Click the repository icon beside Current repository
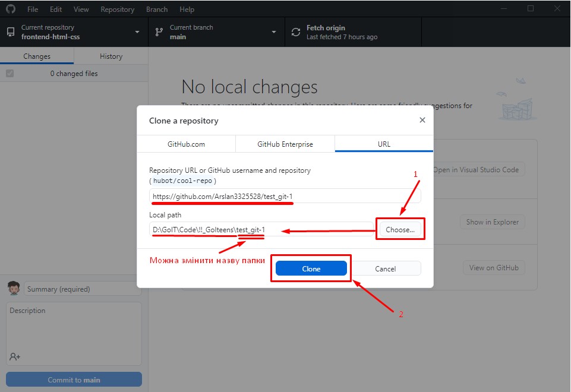The width and height of the screenshot is (571, 392). pyautogui.click(x=11, y=32)
